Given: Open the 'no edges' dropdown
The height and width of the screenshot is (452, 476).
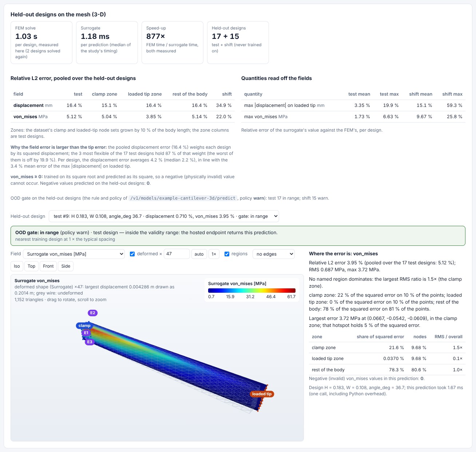Looking at the screenshot, I should [x=273, y=254].
